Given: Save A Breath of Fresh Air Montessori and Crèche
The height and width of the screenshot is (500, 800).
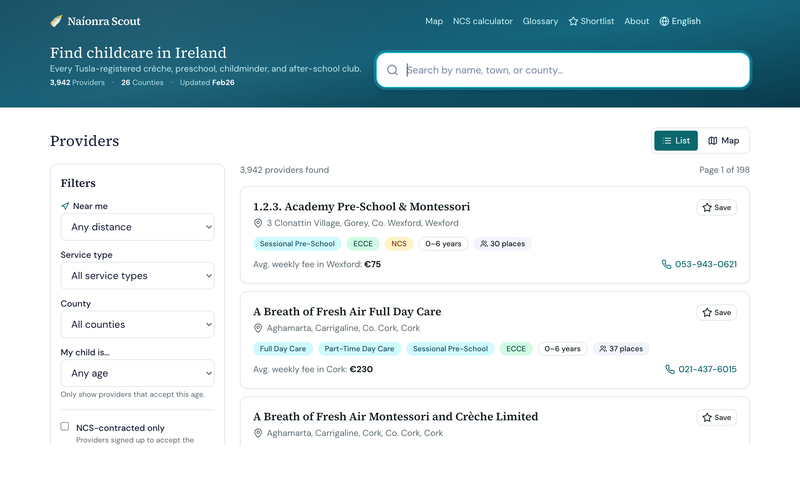Looking at the screenshot, I should click(716, 418).
